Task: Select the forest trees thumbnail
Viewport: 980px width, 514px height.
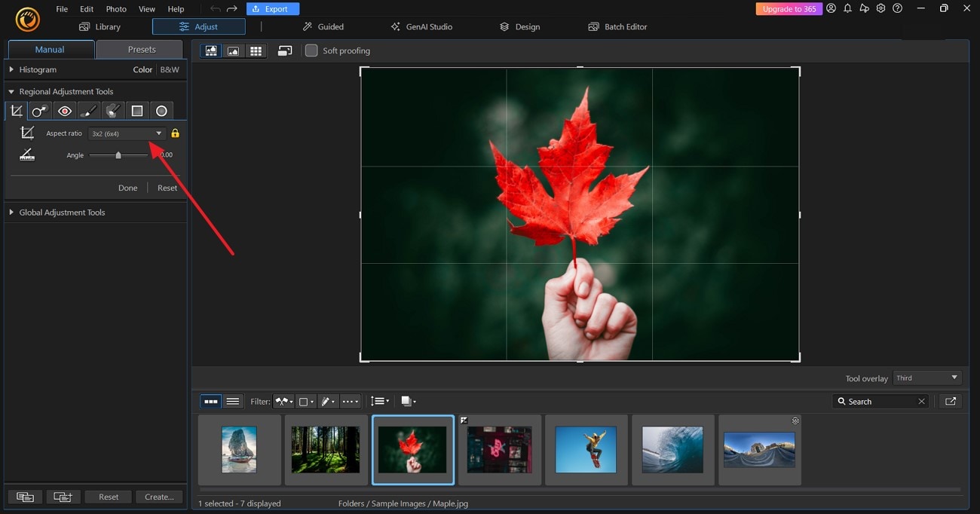Action: (326, 449)
